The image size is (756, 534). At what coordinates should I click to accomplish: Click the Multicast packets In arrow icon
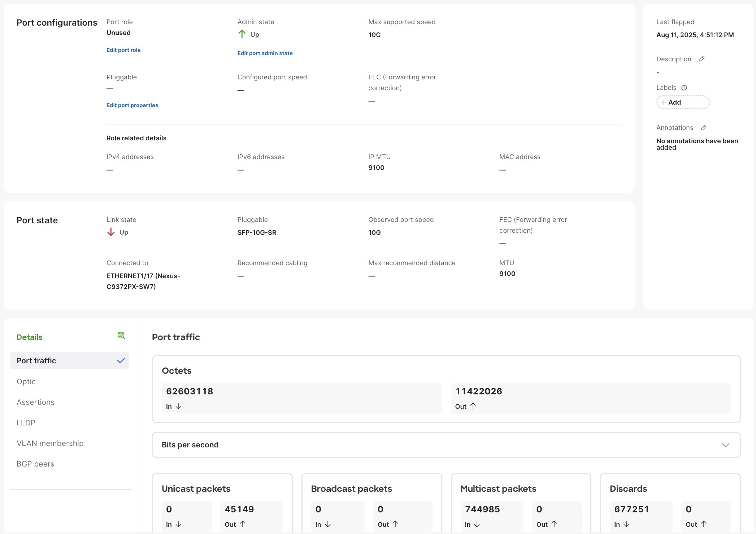tap(477, 524)
